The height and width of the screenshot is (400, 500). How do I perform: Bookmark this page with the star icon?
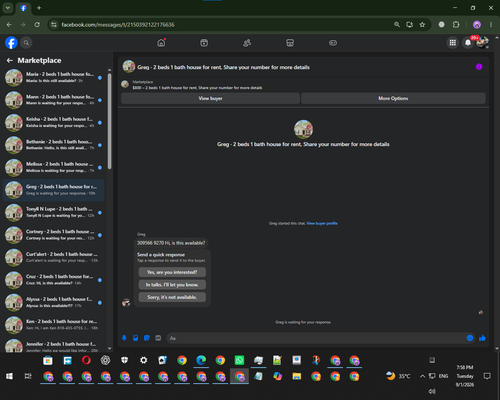click(x=422, y=25)
